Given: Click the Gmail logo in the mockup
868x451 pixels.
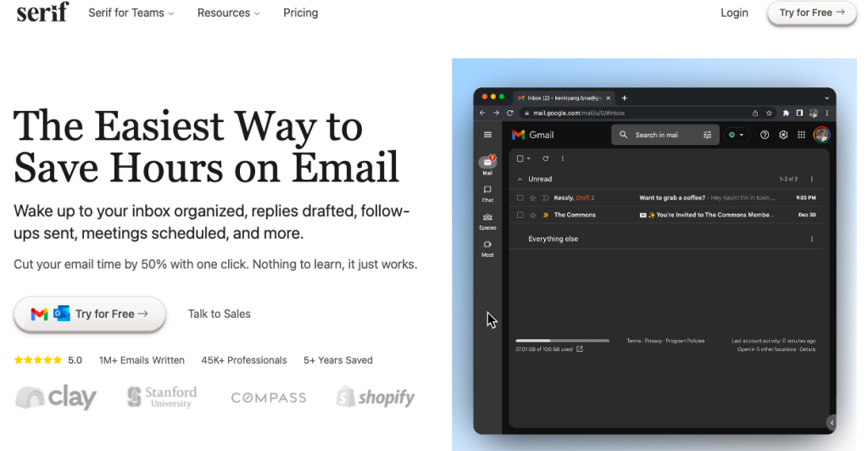Looking at the screenshot, I should pos(532,135).
